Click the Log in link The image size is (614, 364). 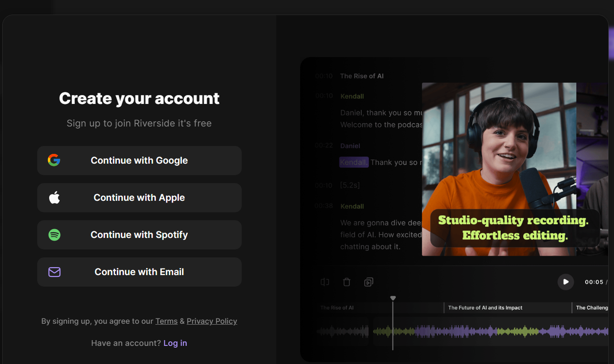pos(175,343)
